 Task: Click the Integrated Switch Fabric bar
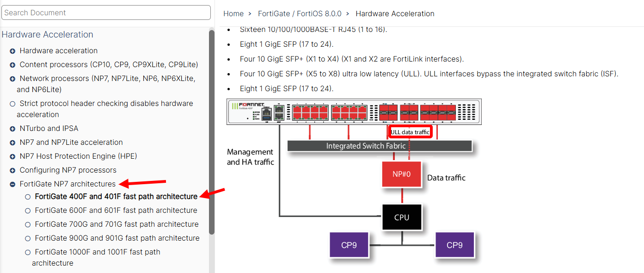pos(380,146)
